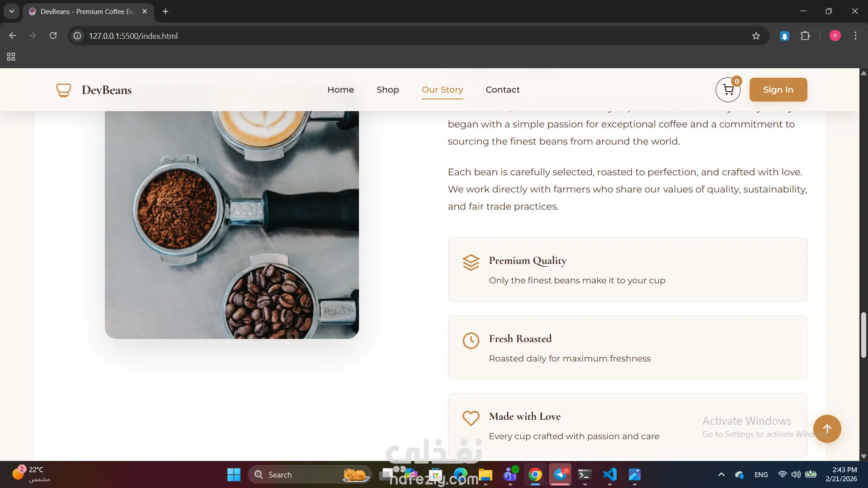Click the page vertical scrollbar thumb
Image resolution: width=868 pixels, height=488 pixels.
pos(863,334)
